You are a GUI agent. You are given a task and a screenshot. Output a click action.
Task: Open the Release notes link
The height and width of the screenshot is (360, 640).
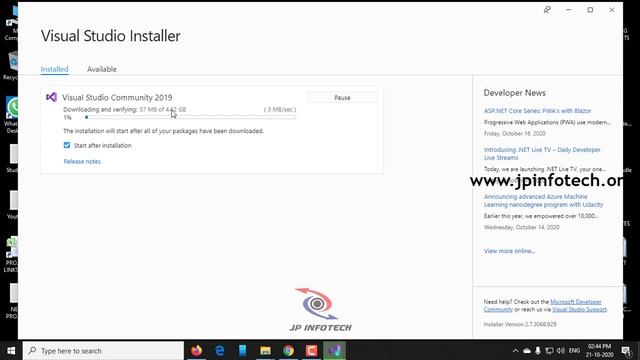[82, 162]
